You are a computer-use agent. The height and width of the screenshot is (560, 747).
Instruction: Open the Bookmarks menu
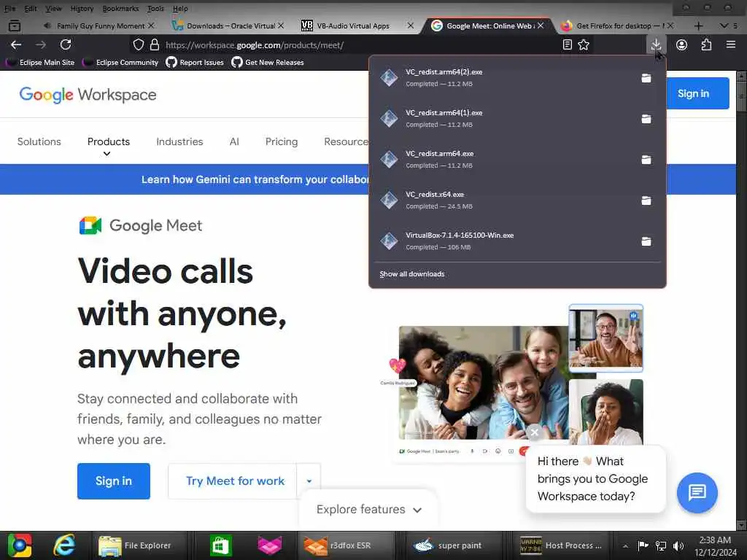pos(120,8)
